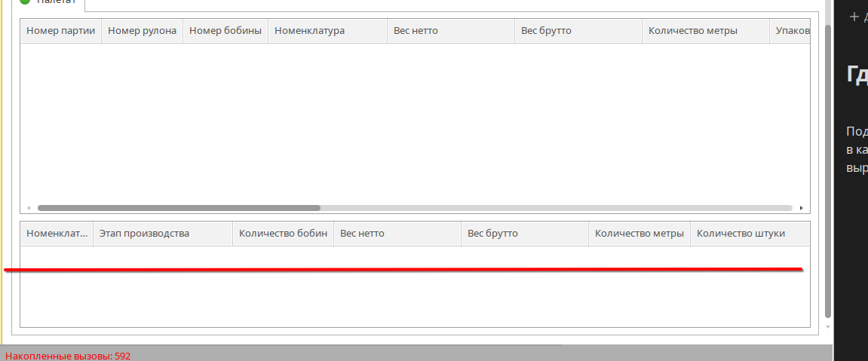Screen dimensions: 868x361
Task: Click the vertical scrollbar down arrow
Action: click(829, 328)
